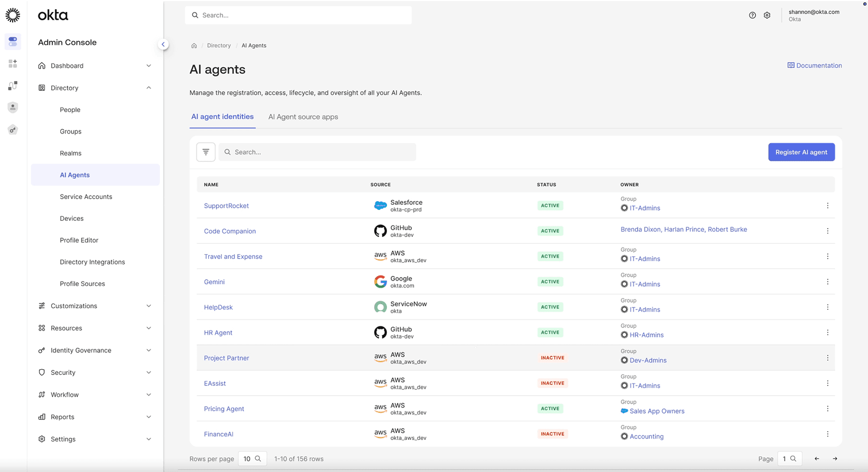
Task: Select Service Accounts in the sidebar
Action: click(86, 197)
